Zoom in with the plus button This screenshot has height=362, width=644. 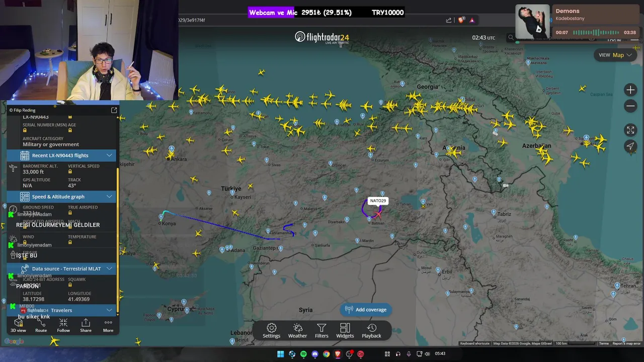[x=630, y=90]
